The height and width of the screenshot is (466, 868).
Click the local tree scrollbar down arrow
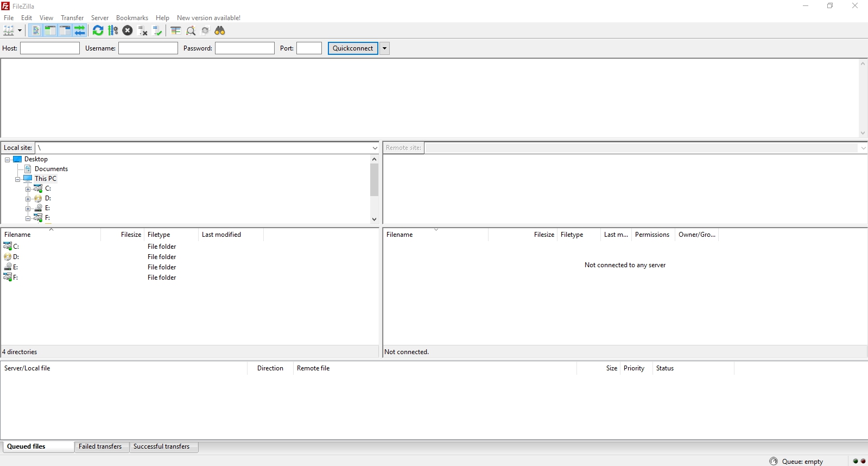click(374, 219)
